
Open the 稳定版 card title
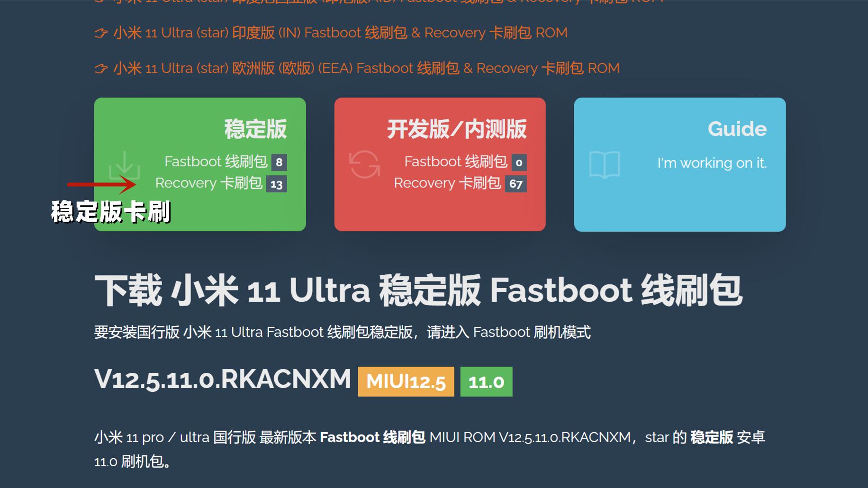pyautogui.click(x=255, y=129)
